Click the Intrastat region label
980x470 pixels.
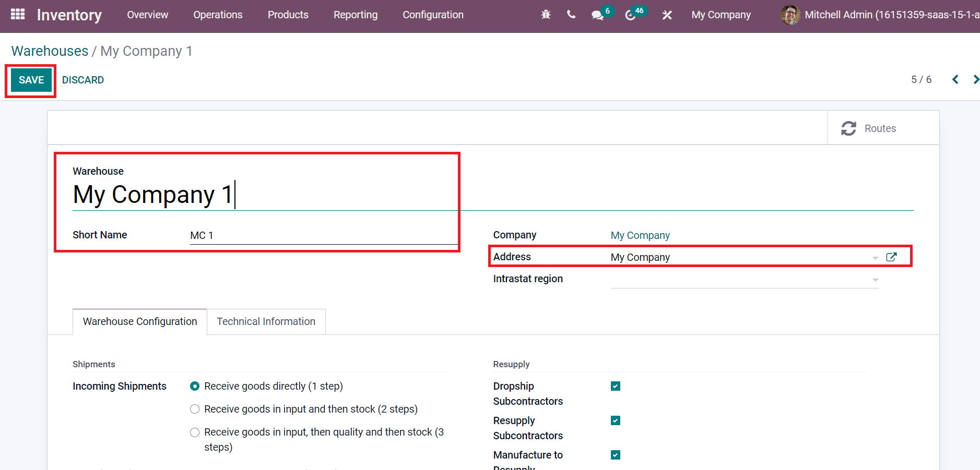point(528,279)
